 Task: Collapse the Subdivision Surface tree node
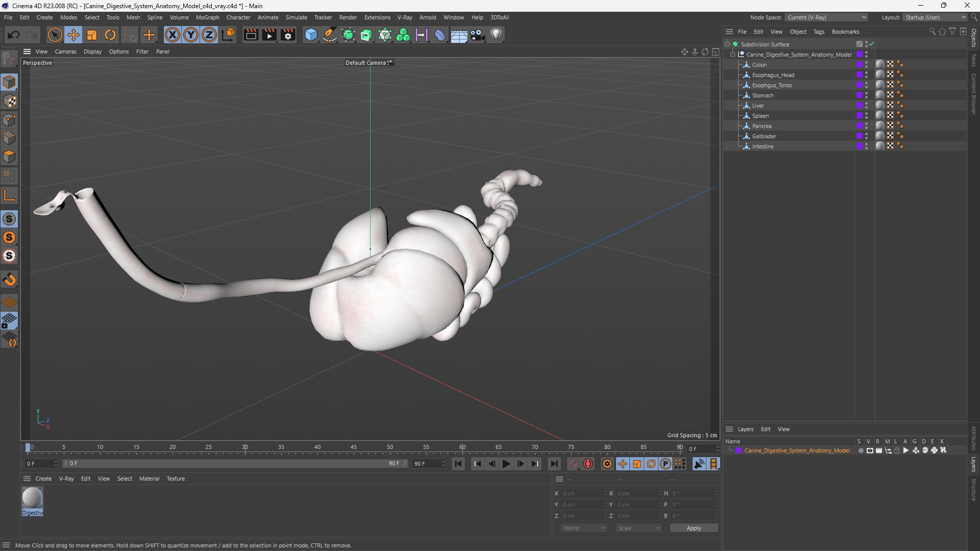coord(727,44)
